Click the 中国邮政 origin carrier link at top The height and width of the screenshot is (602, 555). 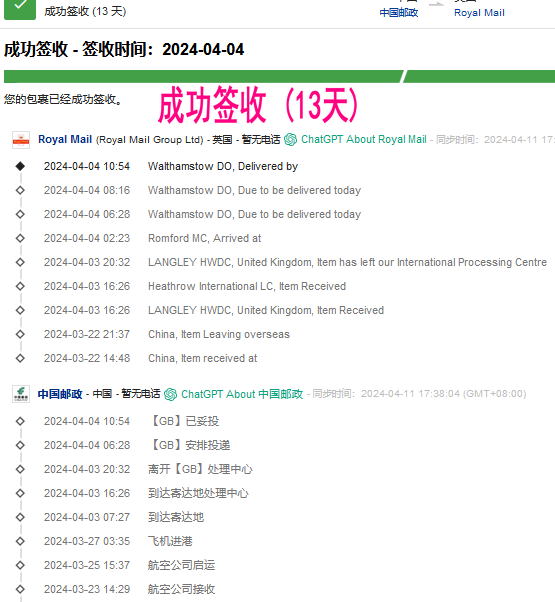[398, 13]
